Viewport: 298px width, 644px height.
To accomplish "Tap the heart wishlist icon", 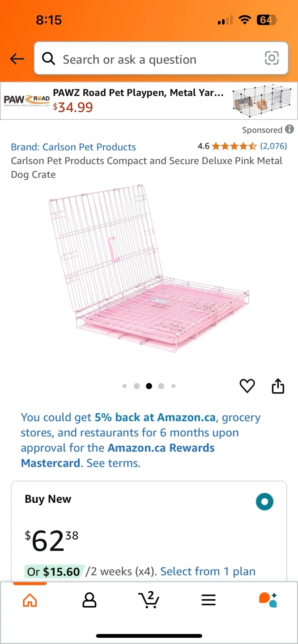I will (x=247, y=386).
